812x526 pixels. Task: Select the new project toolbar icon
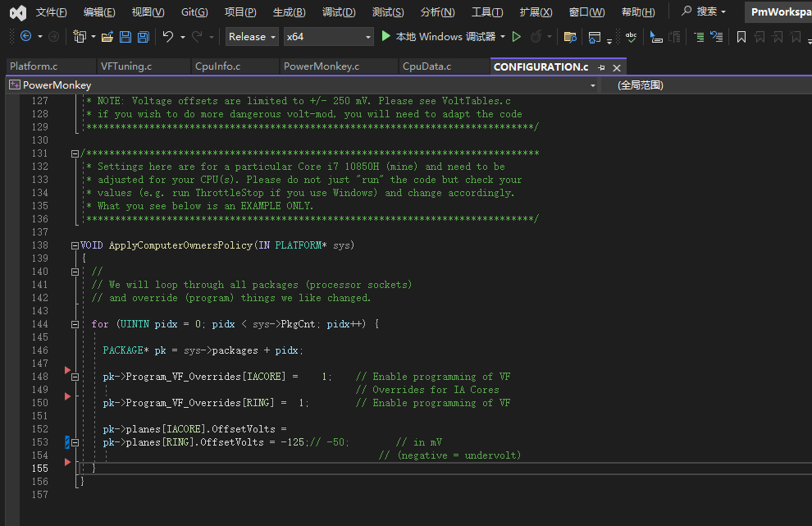pyautogui.click(x=79, y=37)
